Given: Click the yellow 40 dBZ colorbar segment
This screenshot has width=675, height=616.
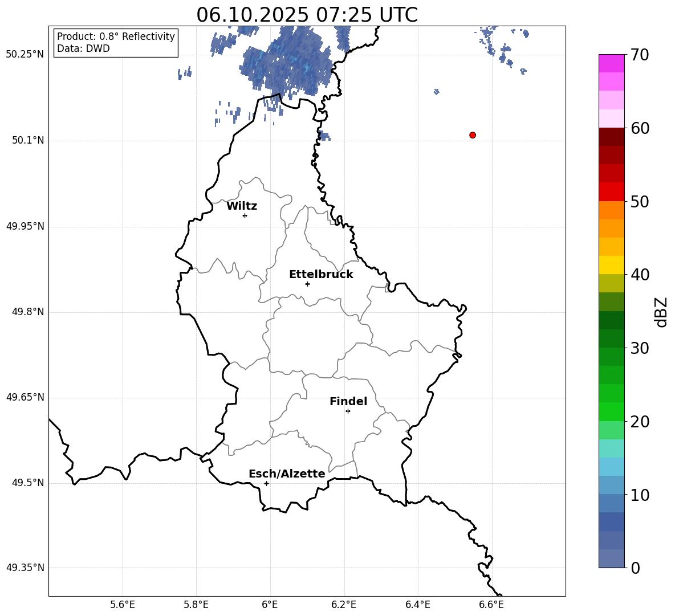Looking at the screenshot, I should point(611,265).
